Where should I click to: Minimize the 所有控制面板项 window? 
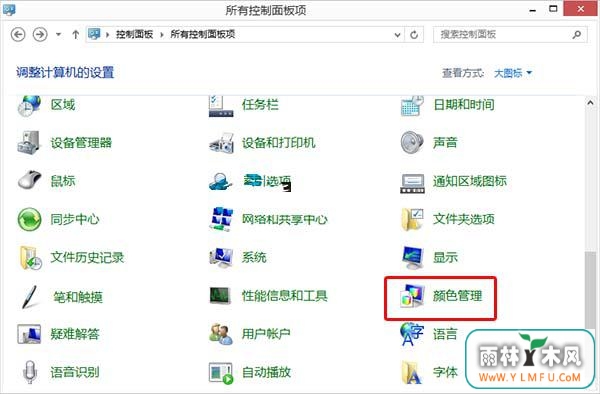(533, 10)
